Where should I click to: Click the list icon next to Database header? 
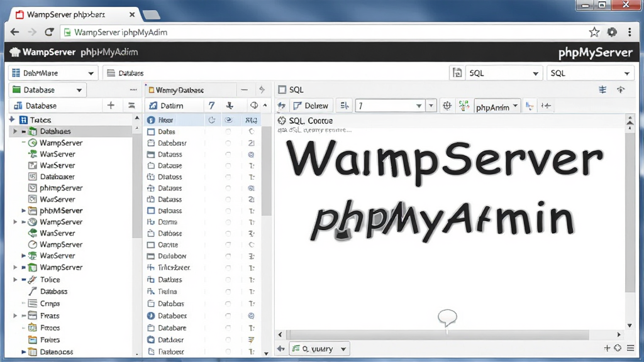click(131, 106)
